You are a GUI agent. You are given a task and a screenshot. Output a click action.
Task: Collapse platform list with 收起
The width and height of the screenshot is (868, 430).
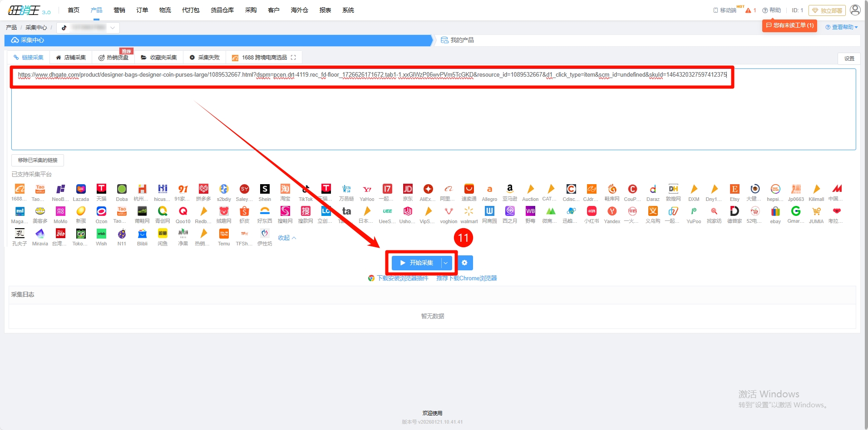click(x=287, y=238)
